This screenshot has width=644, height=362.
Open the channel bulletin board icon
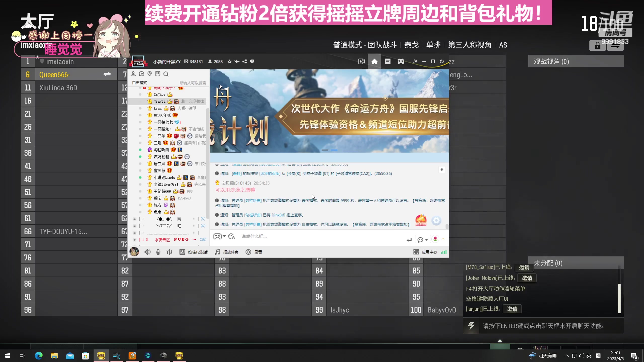click(158, 74)
